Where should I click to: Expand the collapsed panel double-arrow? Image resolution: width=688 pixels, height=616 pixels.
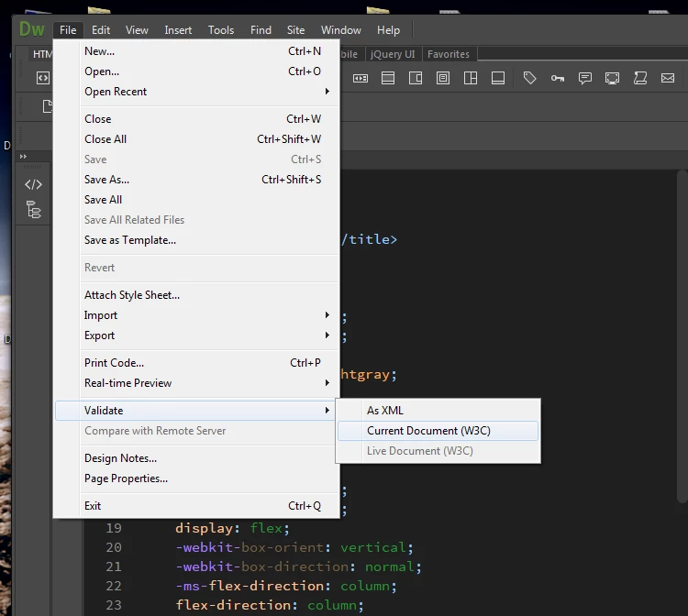click(23, 156)
